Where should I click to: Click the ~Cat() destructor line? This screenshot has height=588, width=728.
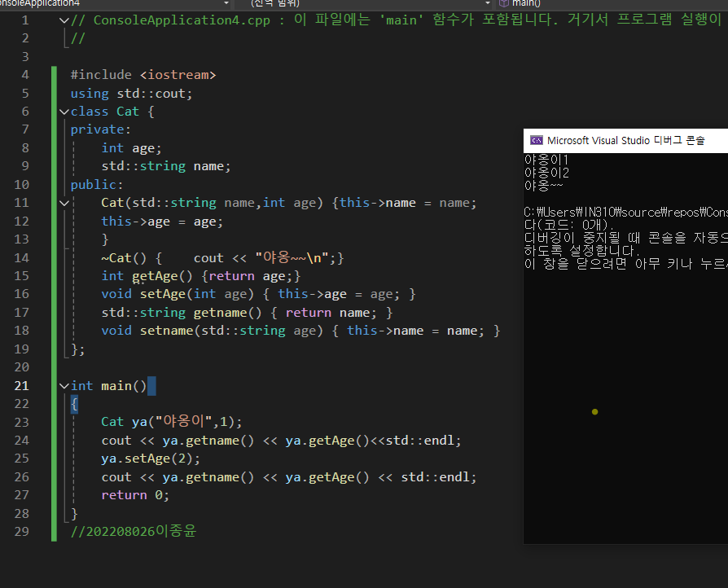222,258
